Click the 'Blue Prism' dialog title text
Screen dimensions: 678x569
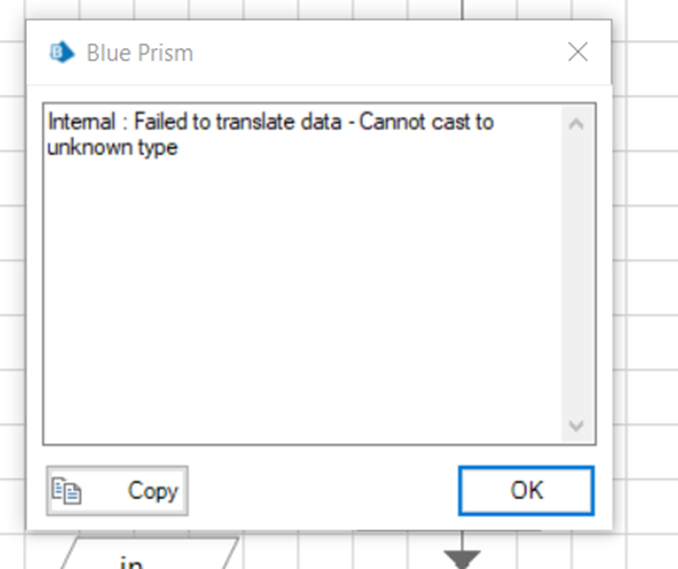pos(140,53)
